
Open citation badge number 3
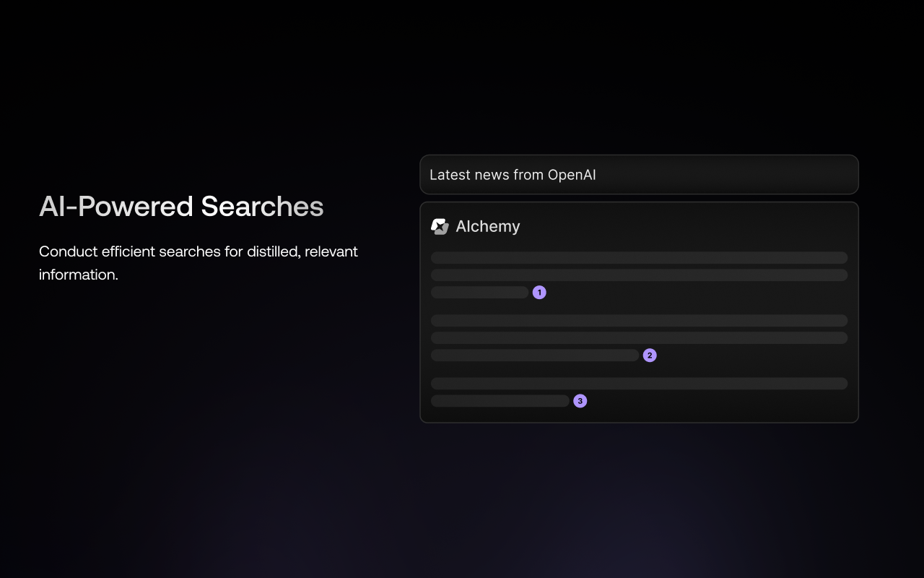coord(580,401)
